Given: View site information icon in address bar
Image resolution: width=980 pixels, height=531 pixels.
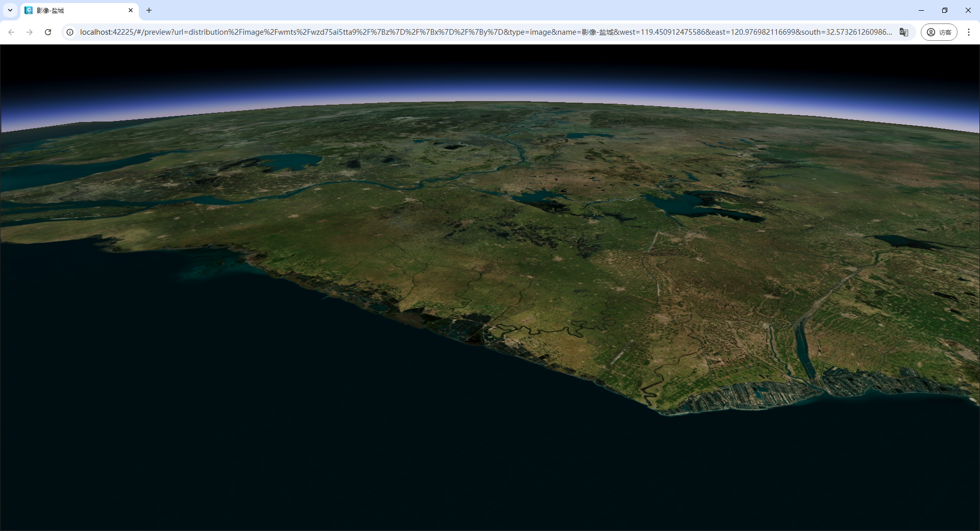Looking at the screenshot, I should [x=70, y=32].
